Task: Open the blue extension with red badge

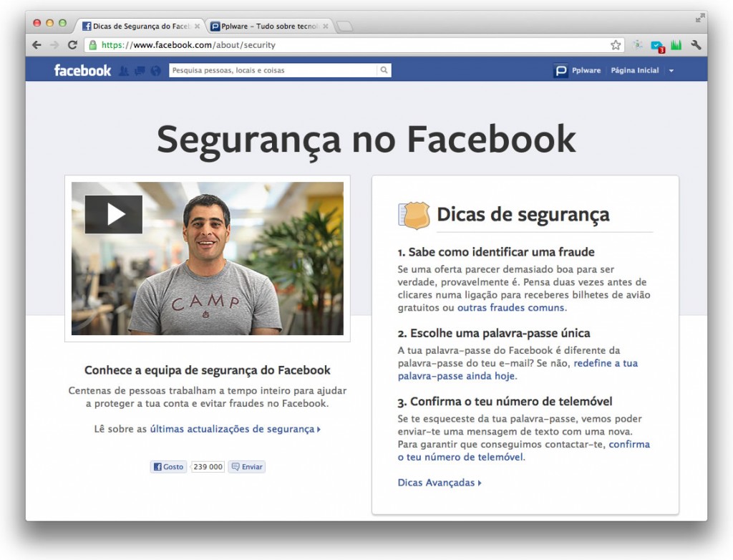Action: coord(657,46)
